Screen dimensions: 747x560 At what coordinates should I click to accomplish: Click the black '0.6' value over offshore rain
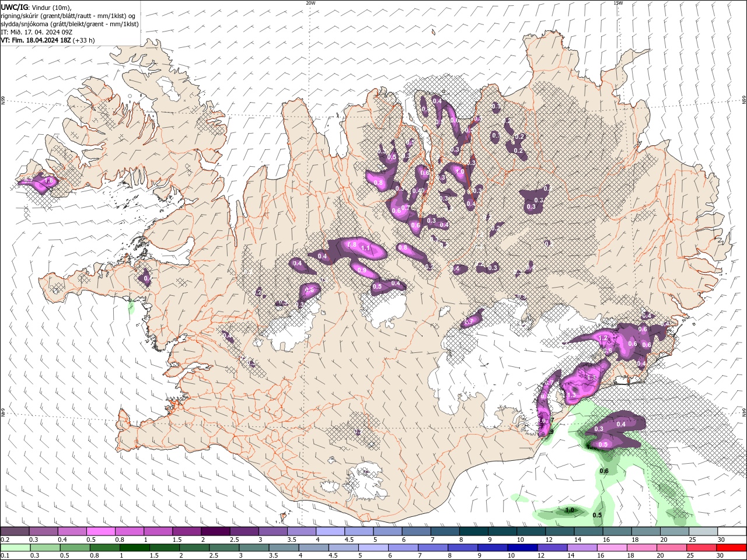(x=605, y=471)
